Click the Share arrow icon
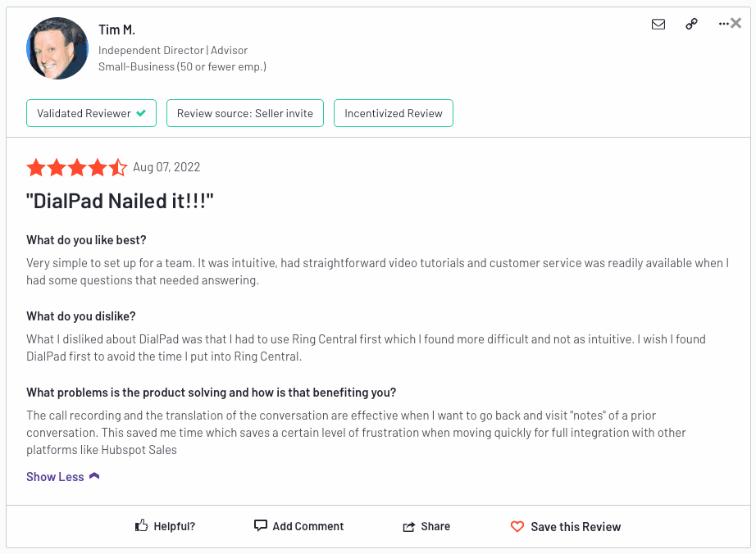The image size is (756, 554). [410, 525]
